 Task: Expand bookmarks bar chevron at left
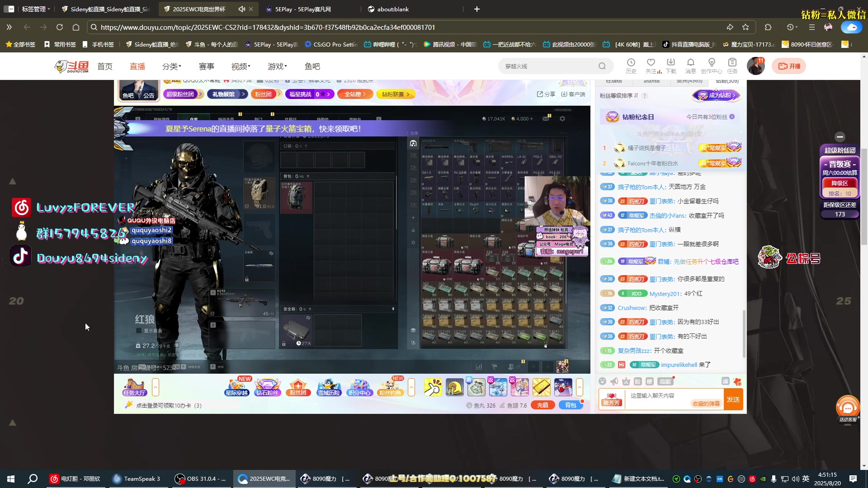(9, 27)
